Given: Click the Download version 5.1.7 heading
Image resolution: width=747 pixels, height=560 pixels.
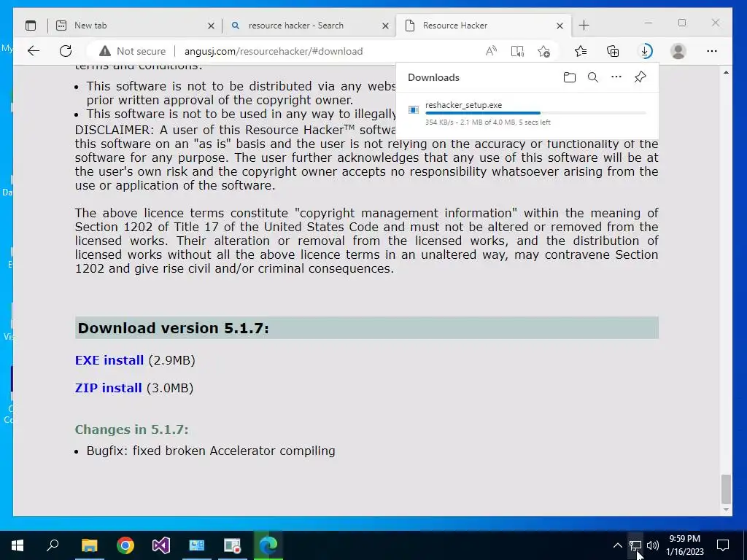Looking at the screenshot, I should click(174, 328).
